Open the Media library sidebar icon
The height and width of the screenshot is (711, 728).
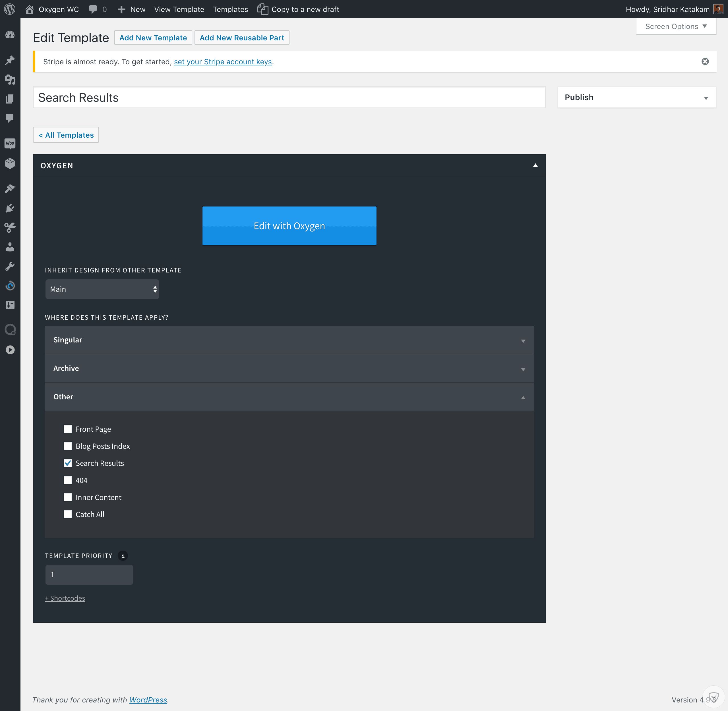pyautogui.click(x=10, y=79)
